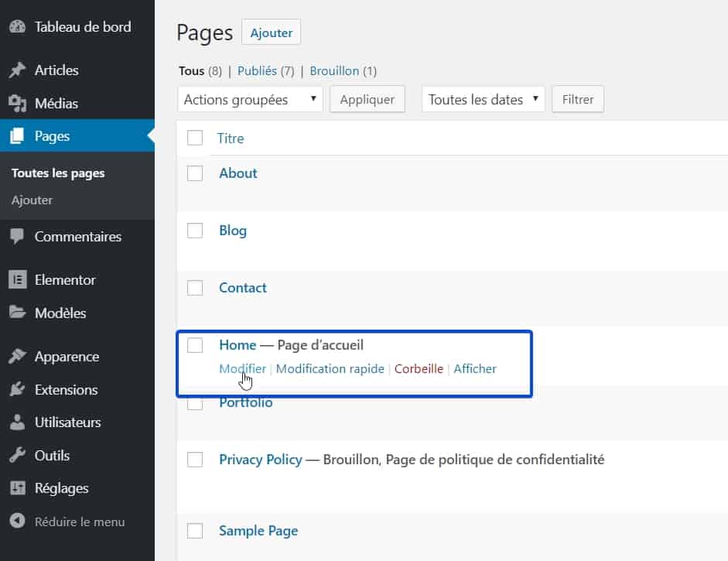The width and height of the screenshot is (728, 561).
Task: Check the Contact page checkbox
Action: click(x=195, y=288)
